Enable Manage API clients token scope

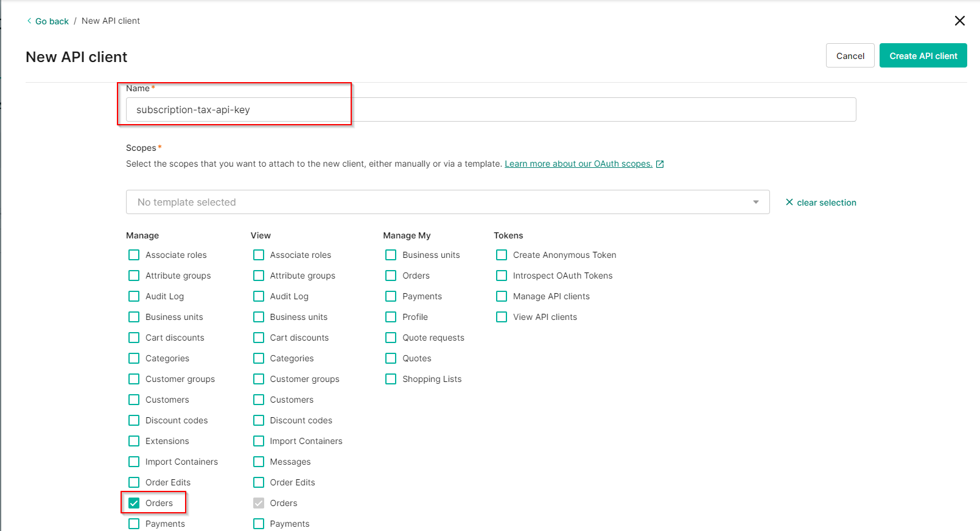[502, 296]
